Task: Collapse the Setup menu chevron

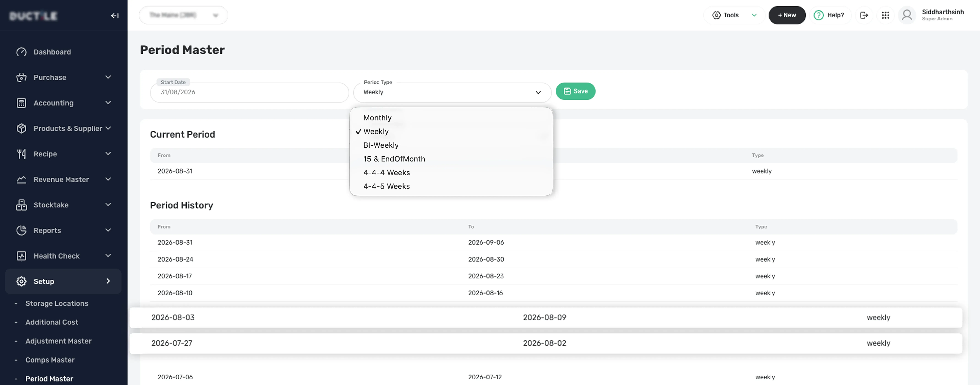Action: pos(108,281)
